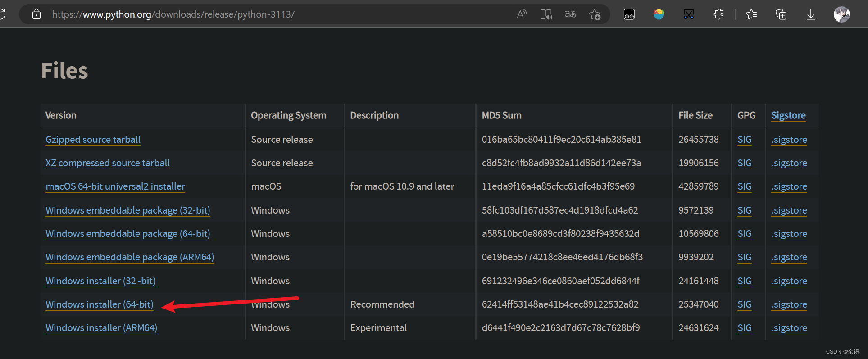Image resolution: width=868 pixels, height=359 pixels.
Task: Open .sigstore link for XZ compressed tarball
Action: pyautogui.click(x=789, y=163)
